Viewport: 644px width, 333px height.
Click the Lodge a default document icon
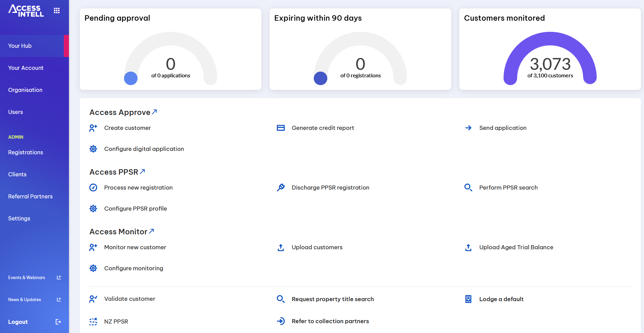(468, 299)
